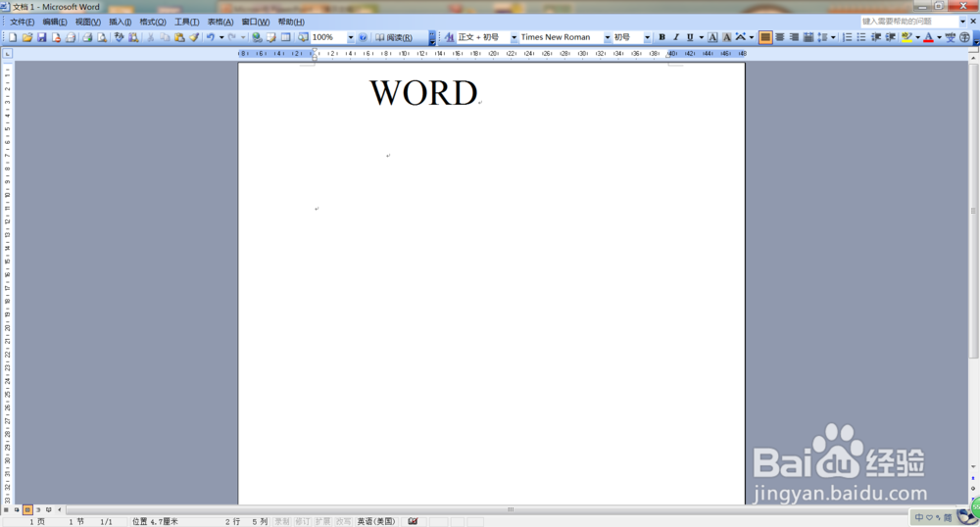Open a file with the folder icon
The image size is (980, 527).
tap(26, 37)
